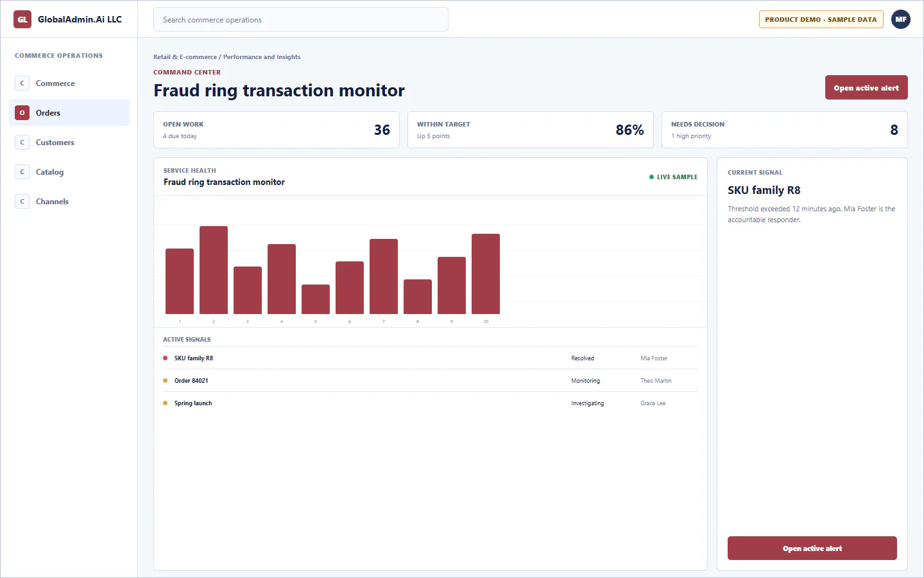Select the Order 84021 signal row
Screen dimensions: 924x578
click(x=431, y=381)
